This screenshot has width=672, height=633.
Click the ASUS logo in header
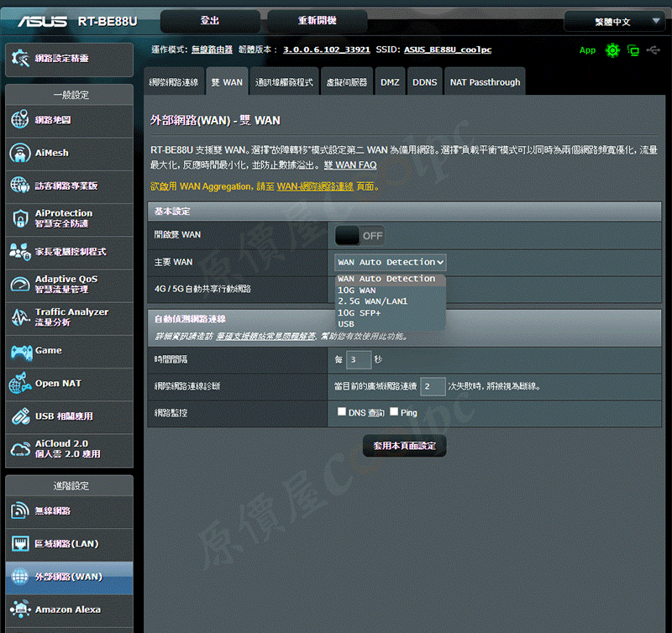[x=42, y=22]
